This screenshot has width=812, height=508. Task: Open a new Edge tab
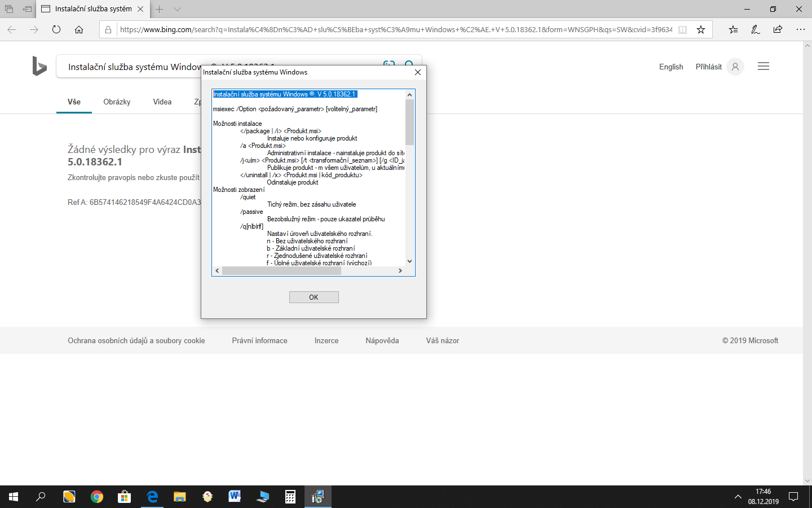(160, 9)
